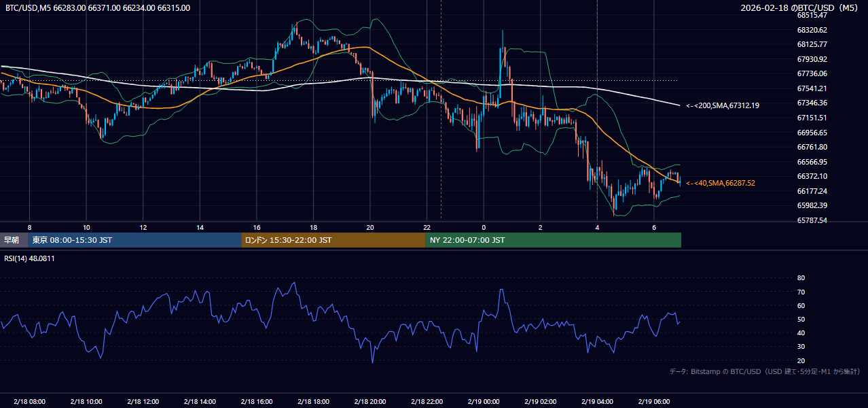
Task: Click the 2/18 18:00 time label
Action: (313, 402)
